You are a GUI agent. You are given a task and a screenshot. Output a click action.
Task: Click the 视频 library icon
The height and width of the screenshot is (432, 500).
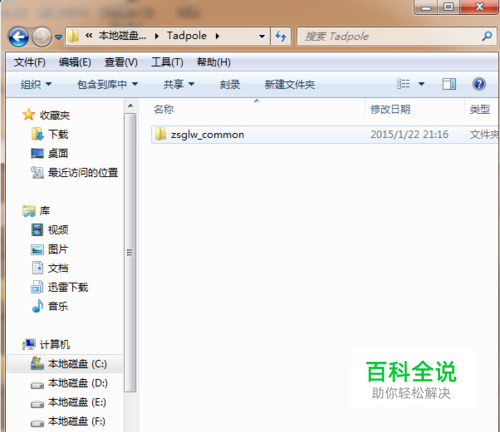click(37, 230)
